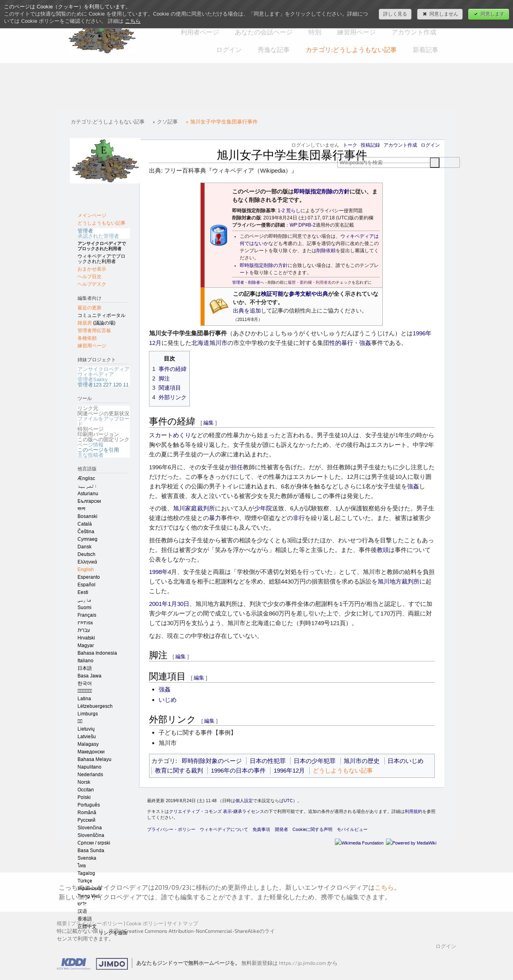This screenshot has height=980, width=513.
Task: Click ログイン in the top navigation
Action: pyautogui.click(x=229, y=50)
